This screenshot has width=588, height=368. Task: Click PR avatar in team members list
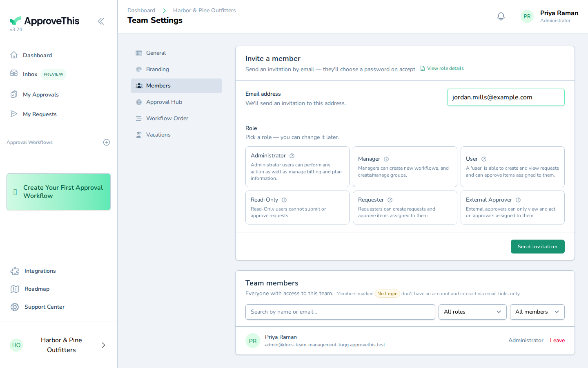tap(253, 341)
